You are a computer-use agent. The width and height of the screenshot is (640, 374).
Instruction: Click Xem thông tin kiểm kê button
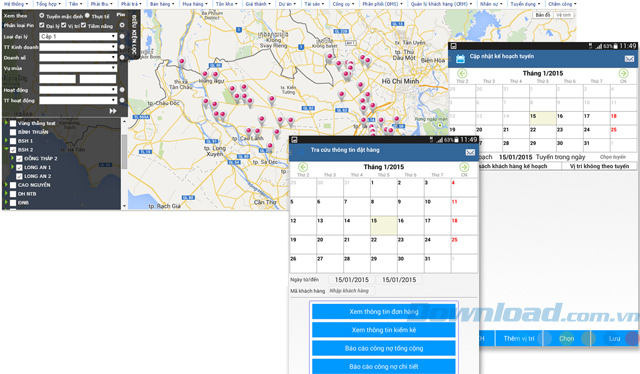[x=384, y=330]
